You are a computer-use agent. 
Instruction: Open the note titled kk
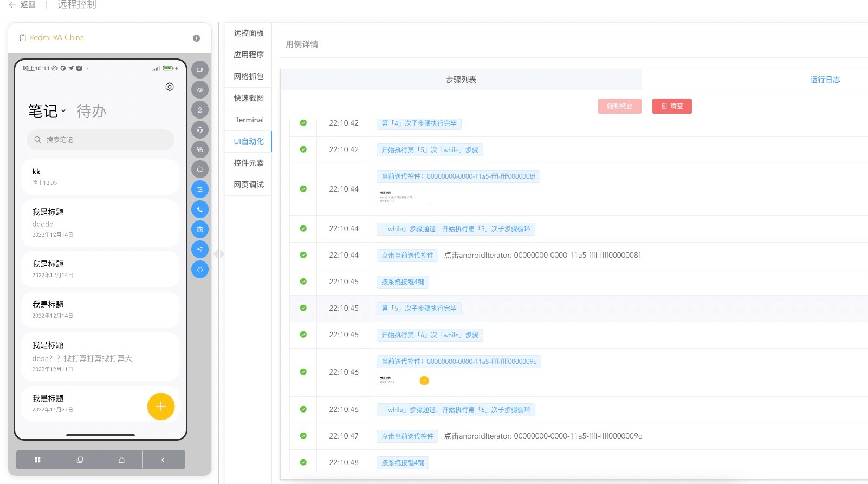click(x=100, y=176)
